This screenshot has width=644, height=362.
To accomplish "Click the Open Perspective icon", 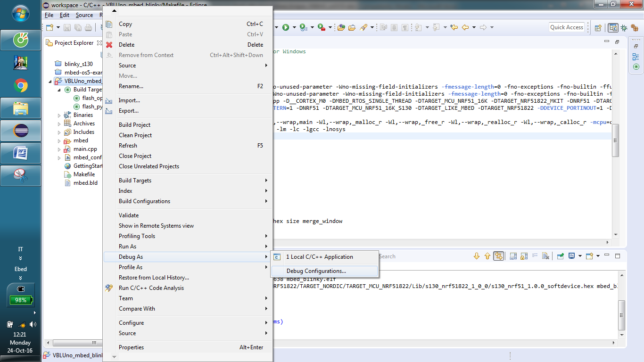I will 598,28.
